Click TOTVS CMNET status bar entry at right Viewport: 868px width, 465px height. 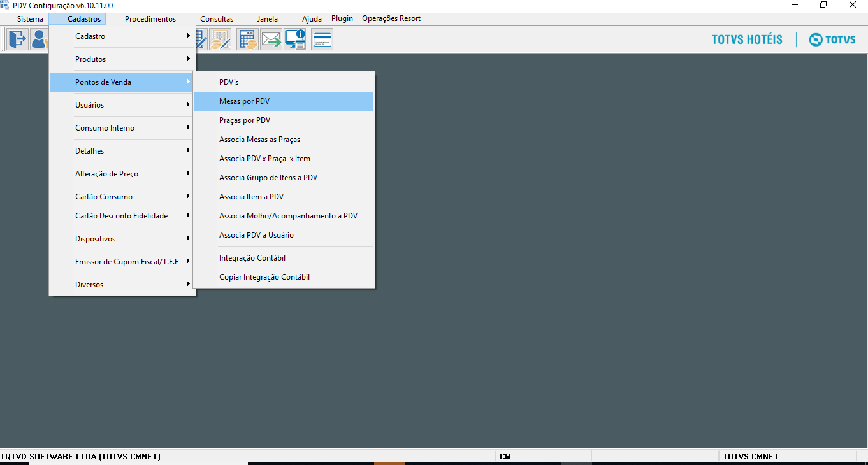[x=751, y=456]
